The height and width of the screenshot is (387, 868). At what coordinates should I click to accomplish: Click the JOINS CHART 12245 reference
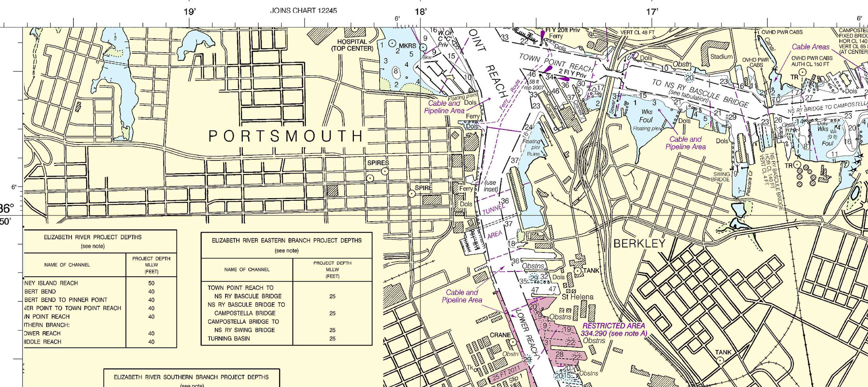click(303, 11)
